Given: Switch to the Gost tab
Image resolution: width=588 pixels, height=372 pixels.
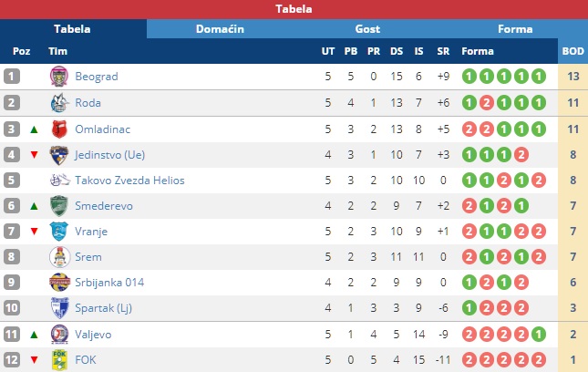Looking at the screenshot, I should [x=367, y=29].
